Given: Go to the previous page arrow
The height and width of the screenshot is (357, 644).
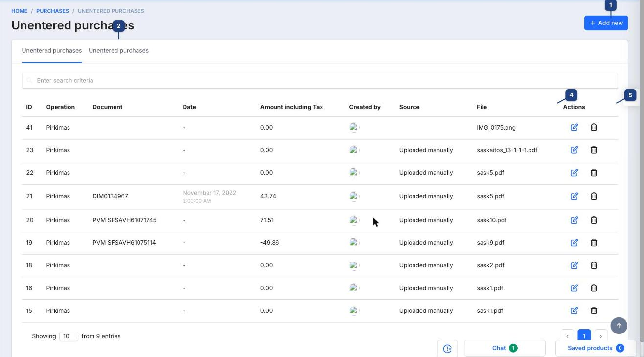Looking at the screenshot, I should coord(567,336).
